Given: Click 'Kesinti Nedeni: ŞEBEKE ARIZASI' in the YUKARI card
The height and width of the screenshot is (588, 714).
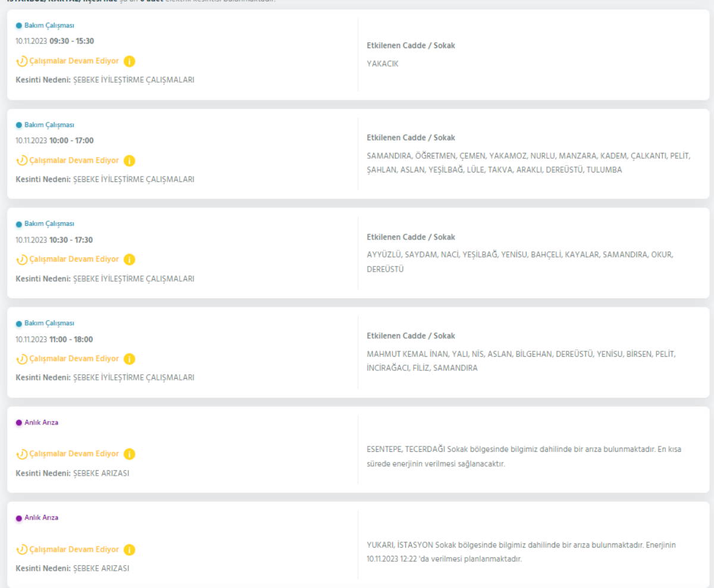Looking at the screenshot, I should click(72, 568).
